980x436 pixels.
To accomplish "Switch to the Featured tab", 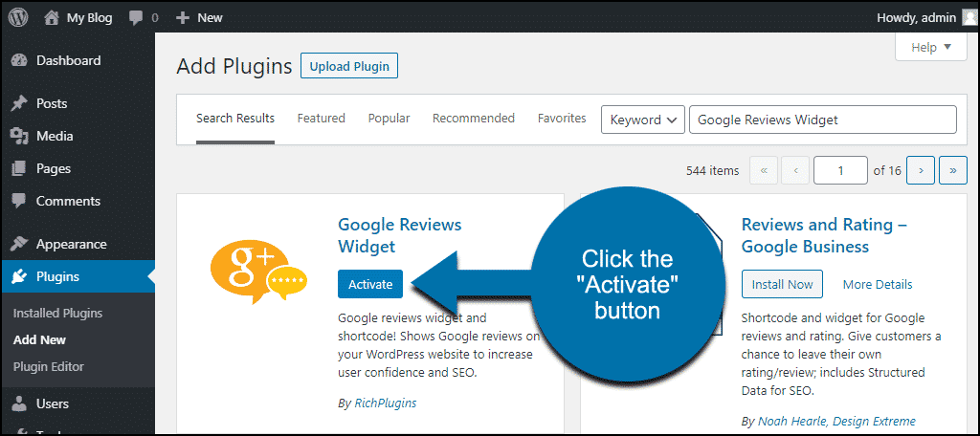I will tap(322, 118).
